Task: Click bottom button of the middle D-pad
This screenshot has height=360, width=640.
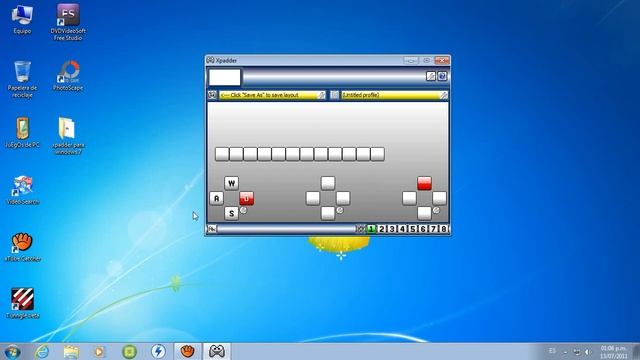Action: click(x=328, y=213)
